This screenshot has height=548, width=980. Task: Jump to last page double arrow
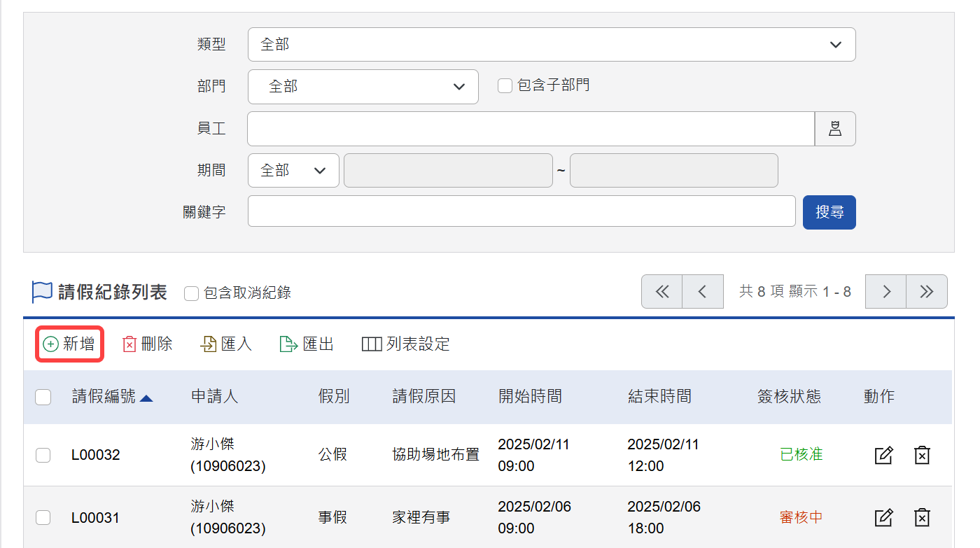pos(927,292)
